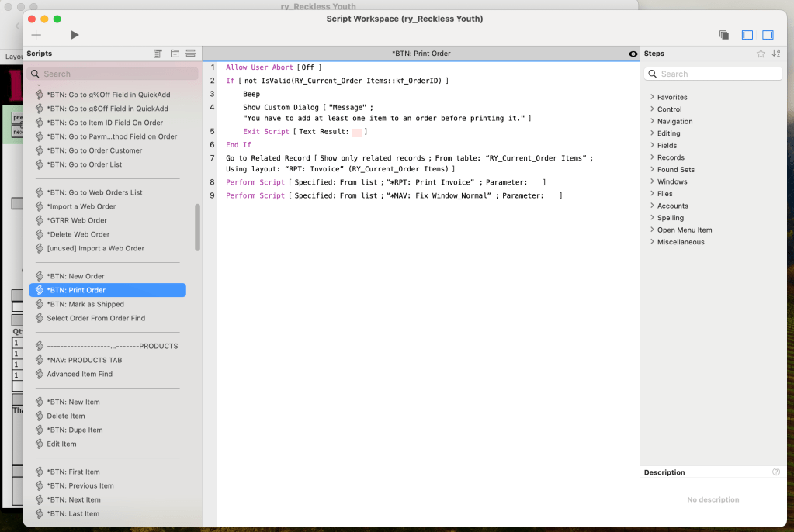Click the stacked-squares icon in the top toolbar
Screen dimensions: 794x532
click(723, 35)
